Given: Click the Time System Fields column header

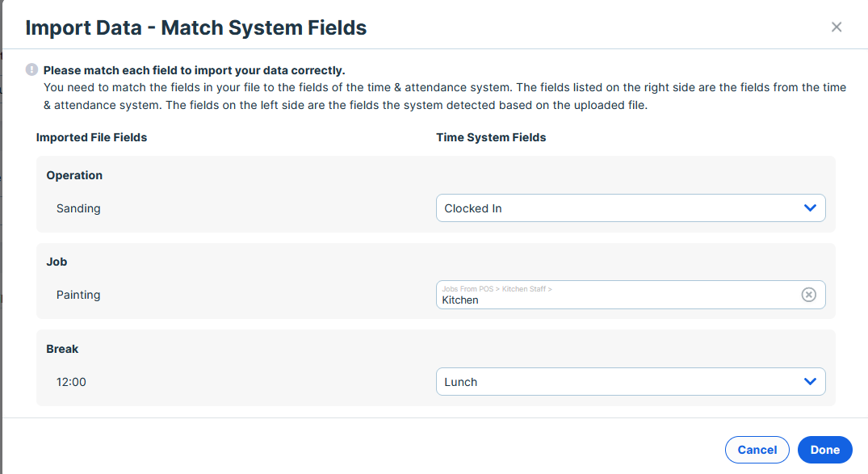Looking at the screenshot, I should point(491,137).
